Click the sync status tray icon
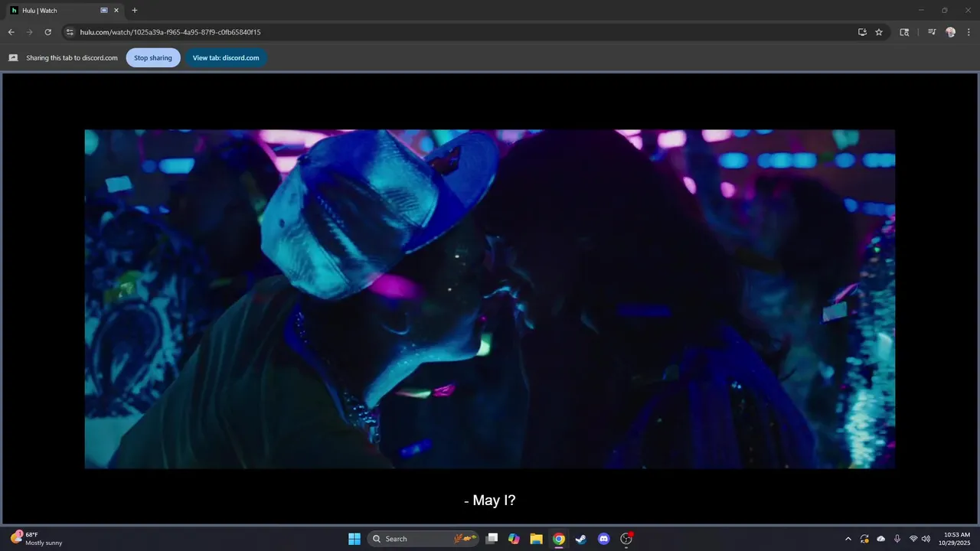This screenshot has width=980, height=551. tap(864, 539)
